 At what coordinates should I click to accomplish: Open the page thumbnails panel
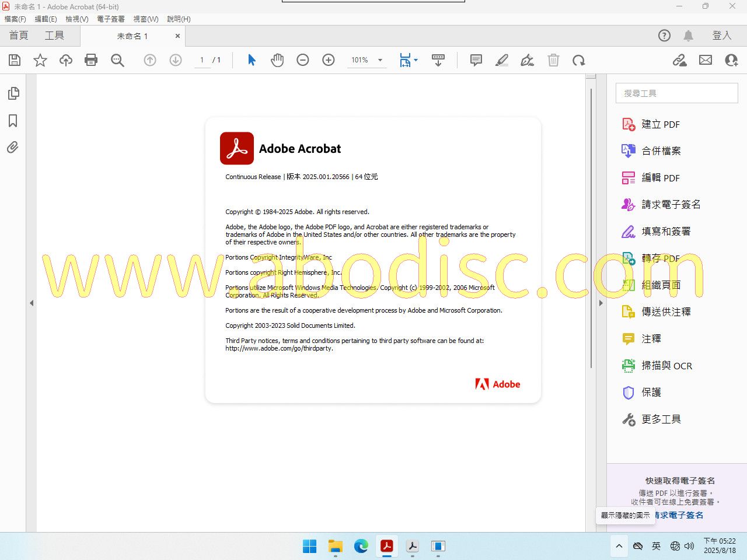click(x=13, y=93)
